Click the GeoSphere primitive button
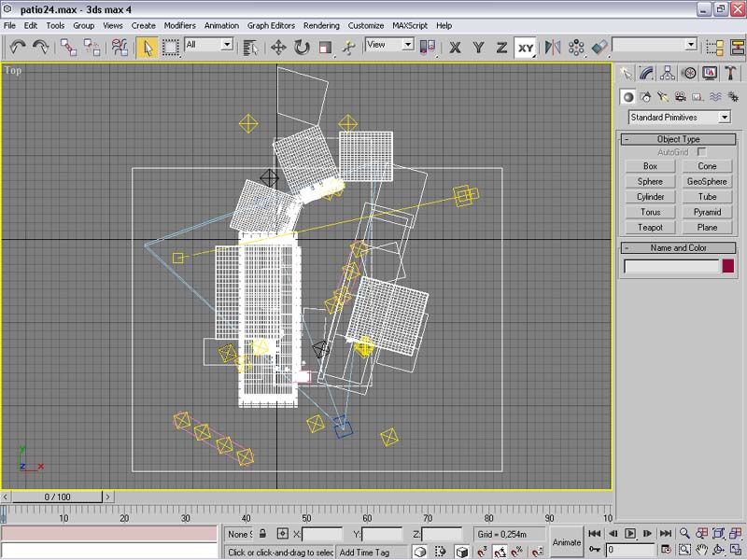Viewport: 747px width, 560px height. click(x=707, y=181)
